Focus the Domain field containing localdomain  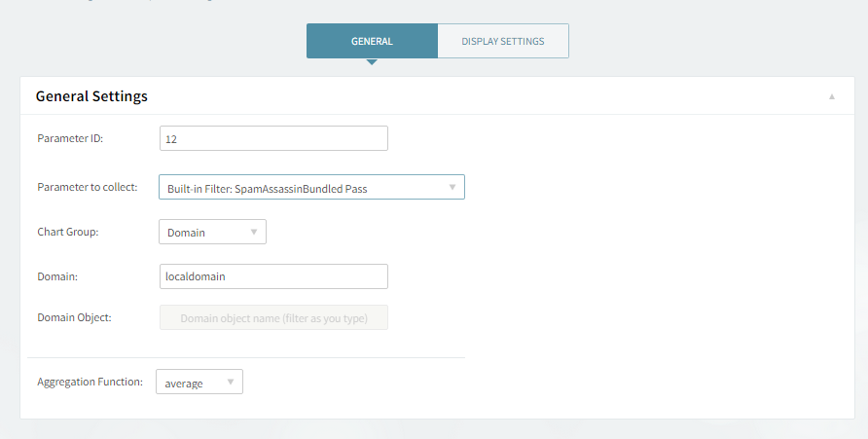273,276
